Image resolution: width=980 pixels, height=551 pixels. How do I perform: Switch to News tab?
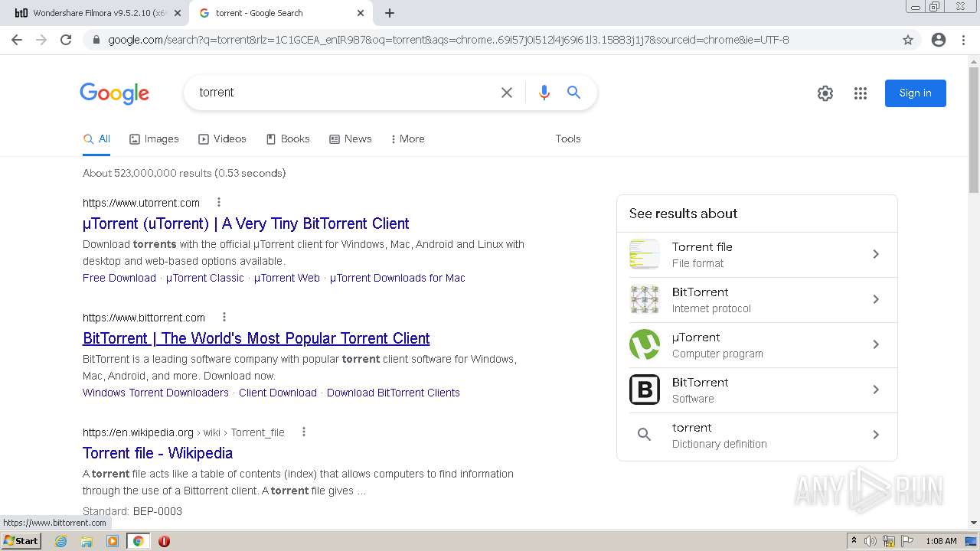(351, 139)
